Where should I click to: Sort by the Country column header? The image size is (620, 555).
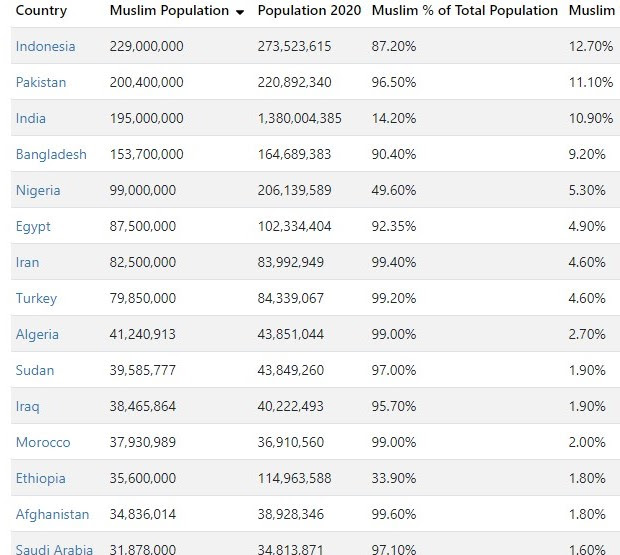coord(41,11)
